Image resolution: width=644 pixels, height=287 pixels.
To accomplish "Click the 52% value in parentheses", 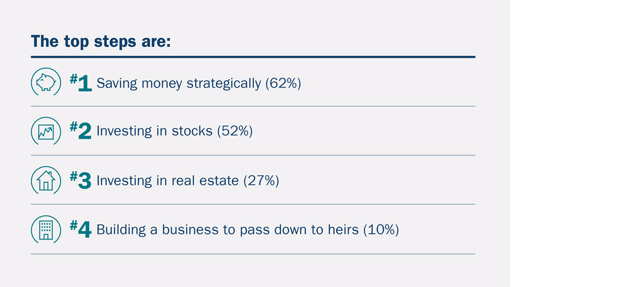I will (x=235, y=132).
